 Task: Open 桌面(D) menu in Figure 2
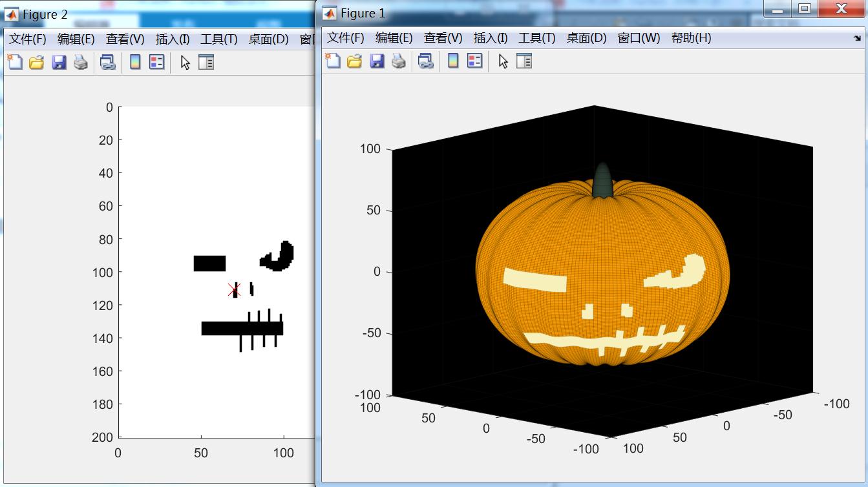pyautogui.click(x=269, y=39)
